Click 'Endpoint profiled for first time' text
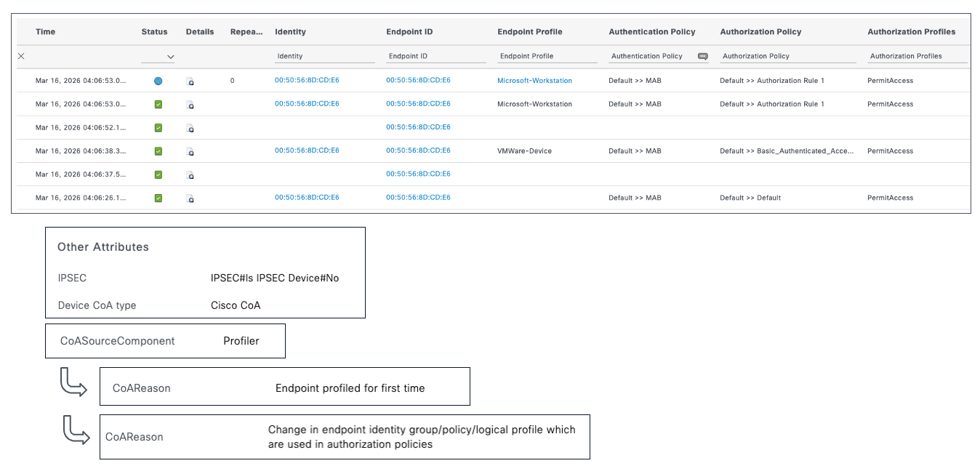 point(350,388)
